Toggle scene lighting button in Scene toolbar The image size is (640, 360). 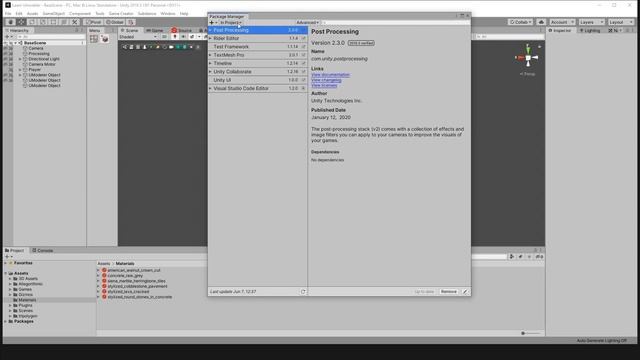[175, 37]
